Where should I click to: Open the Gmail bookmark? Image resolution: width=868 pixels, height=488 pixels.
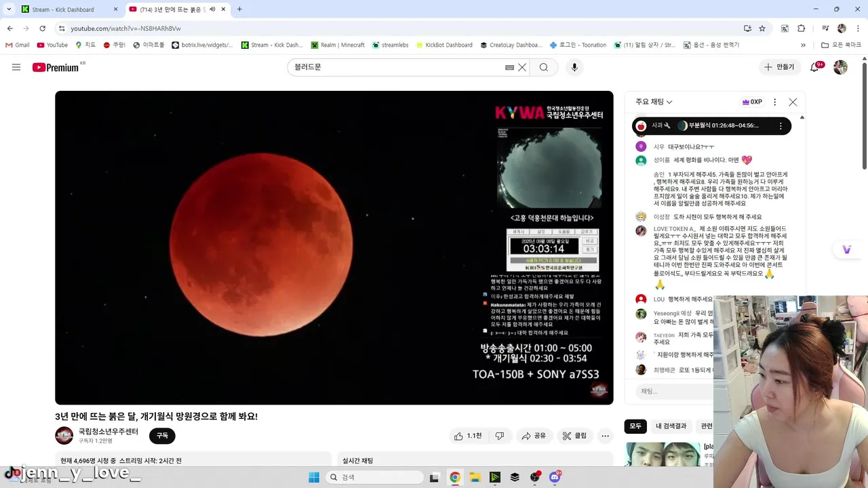pyautogui.click(x=18, y=45)
